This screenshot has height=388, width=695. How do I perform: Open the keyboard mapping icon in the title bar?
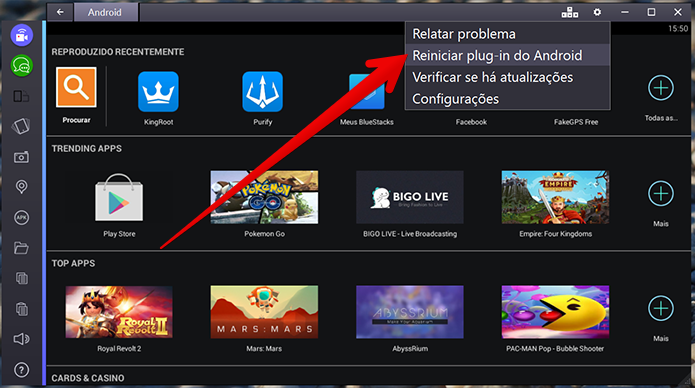pos(570,12)
